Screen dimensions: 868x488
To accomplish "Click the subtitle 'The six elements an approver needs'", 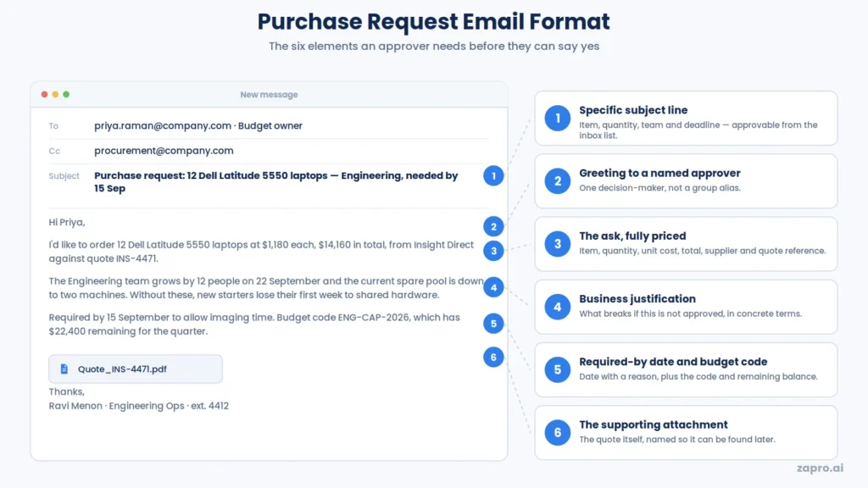I will click(x=434, y=47).
